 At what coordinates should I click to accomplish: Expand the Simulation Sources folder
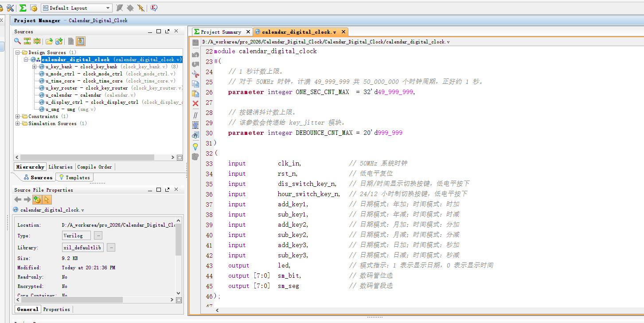tap(18, 123)
